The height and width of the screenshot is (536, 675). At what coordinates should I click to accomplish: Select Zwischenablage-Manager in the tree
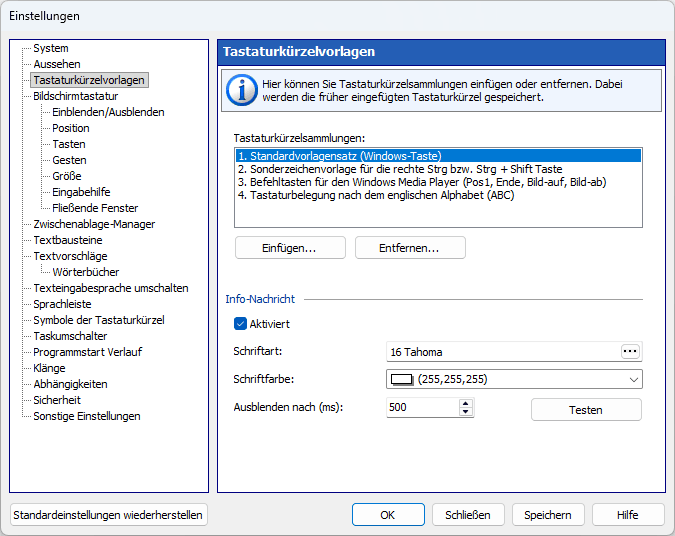[x=94, y=224]
